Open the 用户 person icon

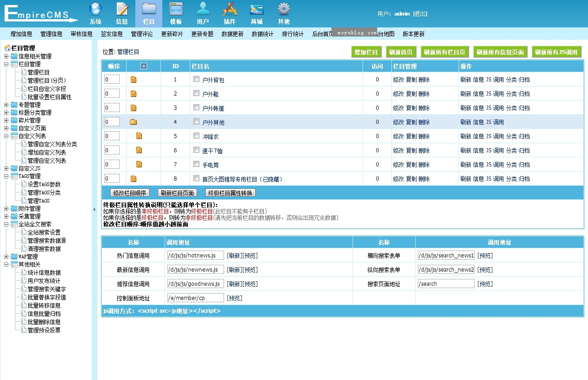pyautogui.click(x=203, y=9)
